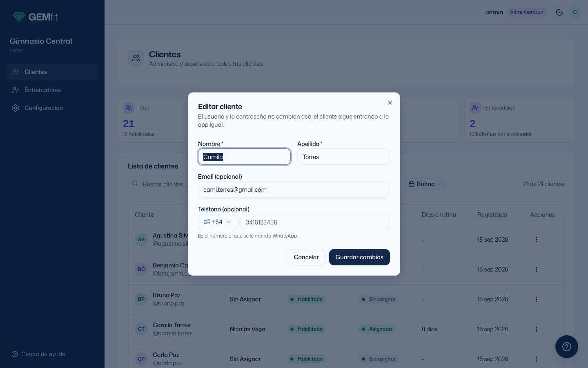Click the Gimnasio Central title
588x368 pixels.
[x=41, y=41]
